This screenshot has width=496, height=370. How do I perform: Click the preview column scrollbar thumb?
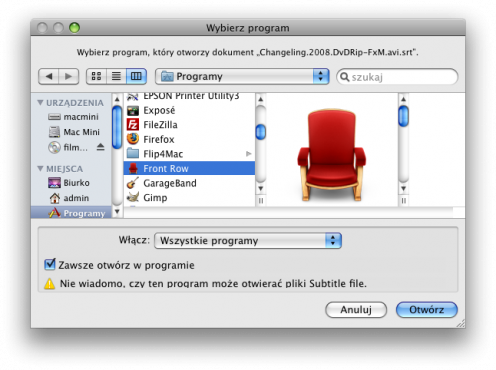coord(403,116)
